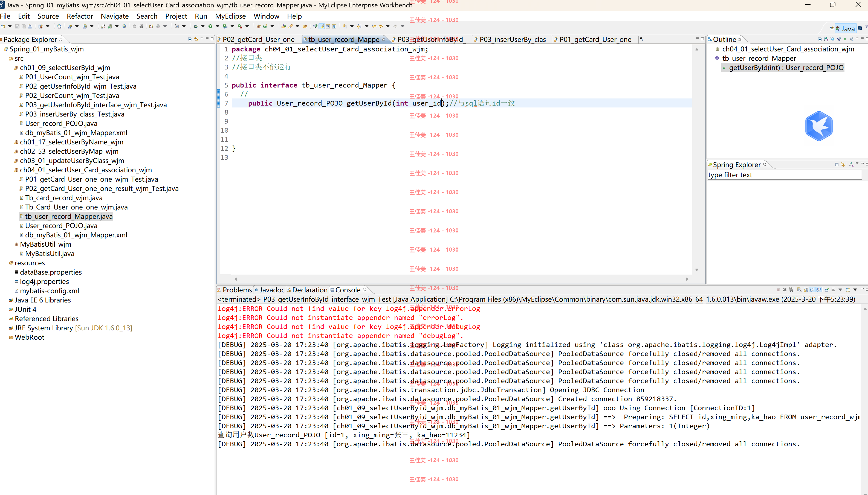Click the green Run button icon
This screenshot has width=868, height=495.
(210, 27)
